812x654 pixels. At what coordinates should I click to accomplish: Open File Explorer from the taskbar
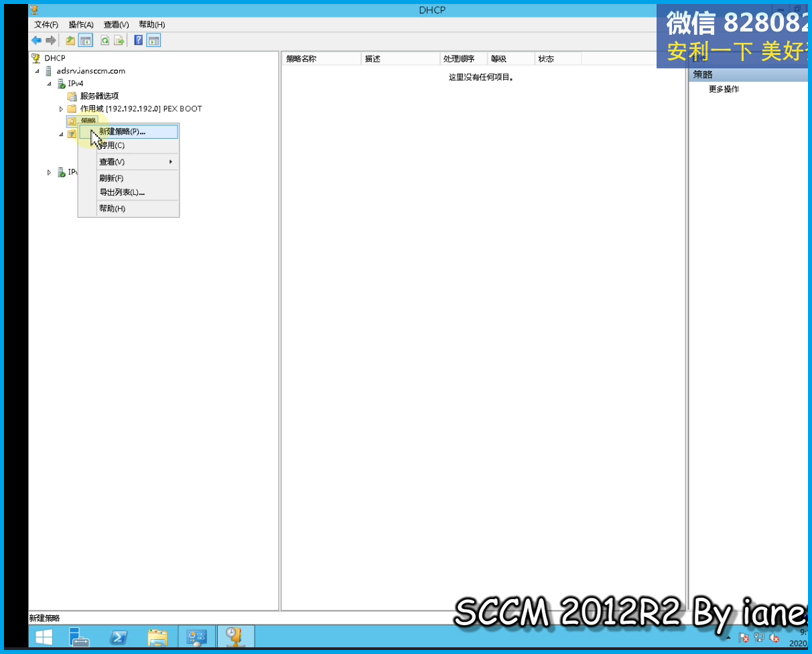pyautogui.click(x=158, y=637)
